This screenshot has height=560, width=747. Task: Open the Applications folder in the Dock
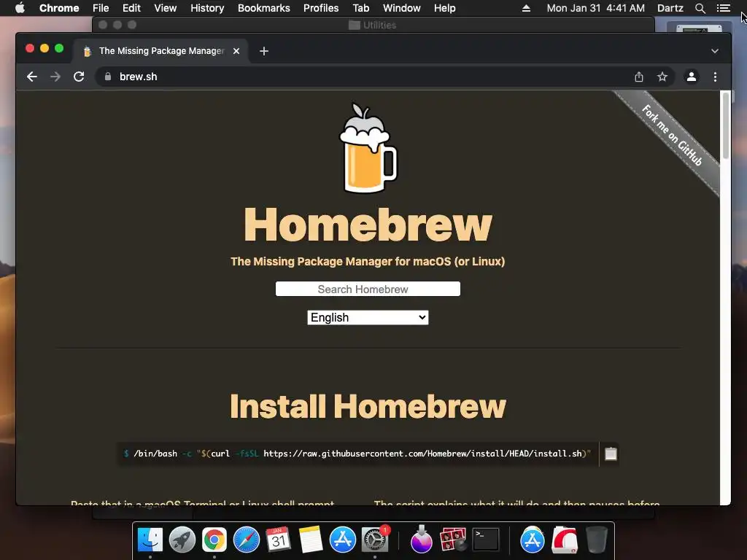(x=532, y=540)
